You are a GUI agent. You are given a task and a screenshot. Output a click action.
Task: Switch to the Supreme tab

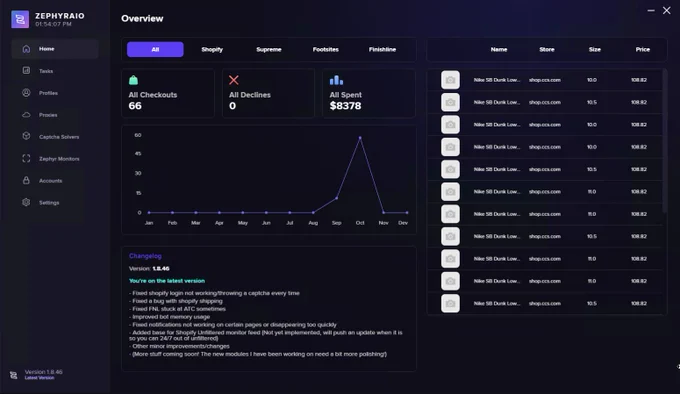(269, 49)
